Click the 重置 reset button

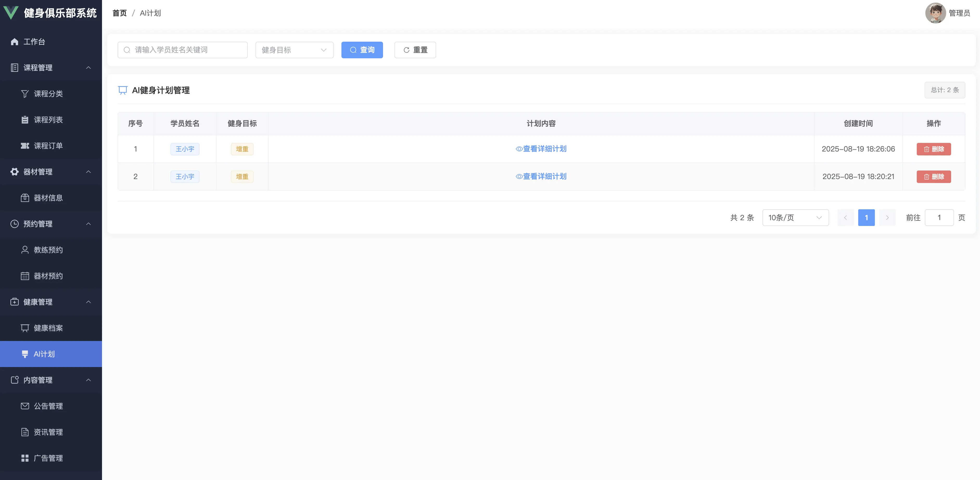point(415,50)
